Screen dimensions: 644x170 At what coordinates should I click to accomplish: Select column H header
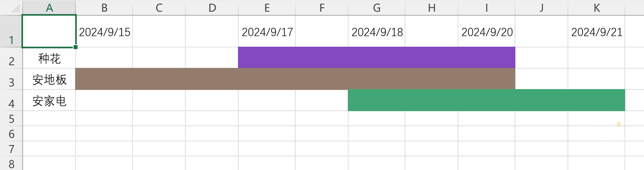click(x=432, y=8)
